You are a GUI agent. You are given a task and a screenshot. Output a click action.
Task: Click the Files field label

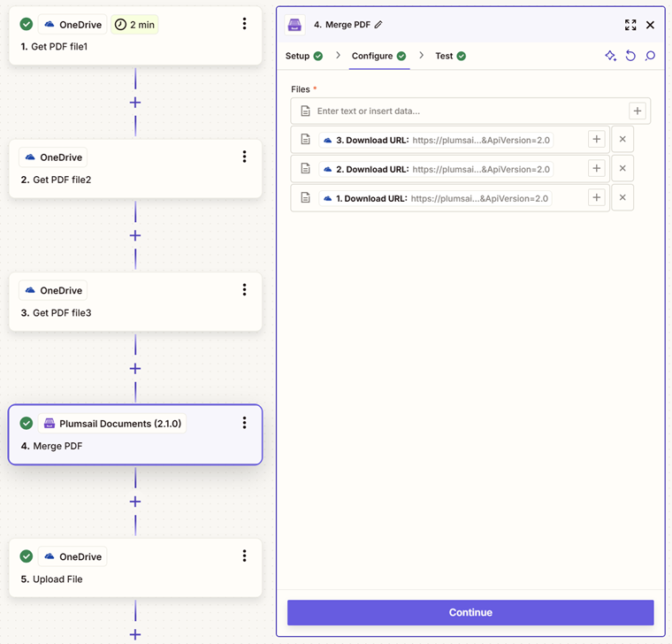(301, 89)
